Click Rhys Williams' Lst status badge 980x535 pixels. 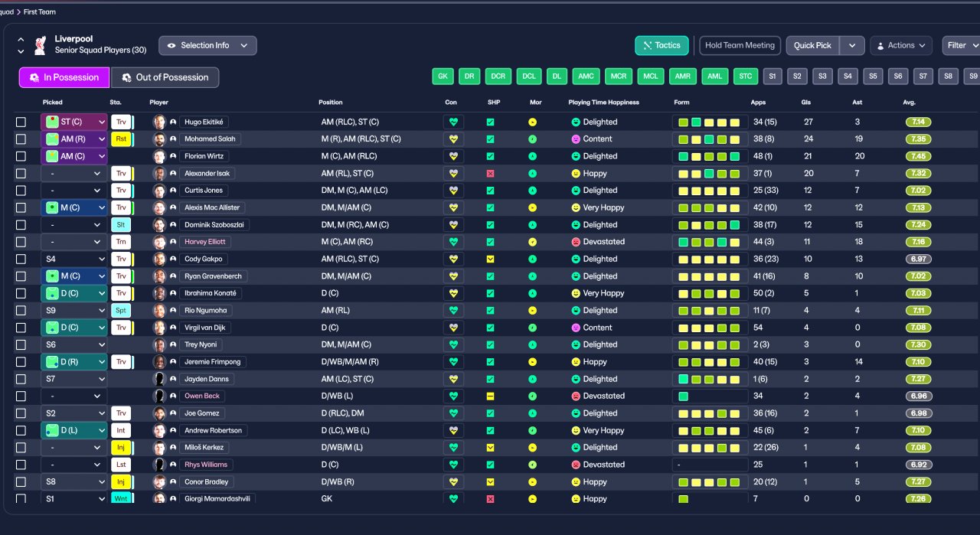121,465
